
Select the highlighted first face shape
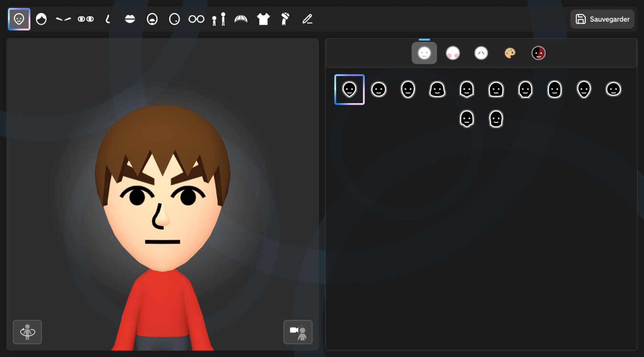(x=350, y=90)
